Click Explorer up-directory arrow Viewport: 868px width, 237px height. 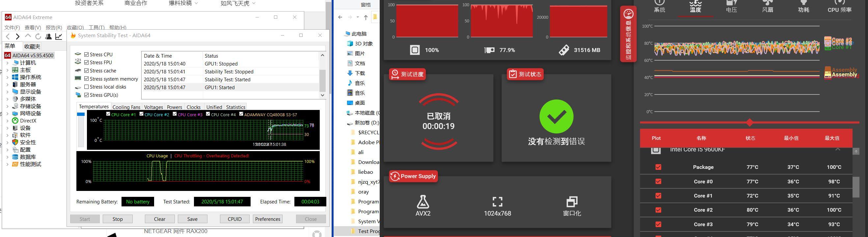tap(366, 17)
